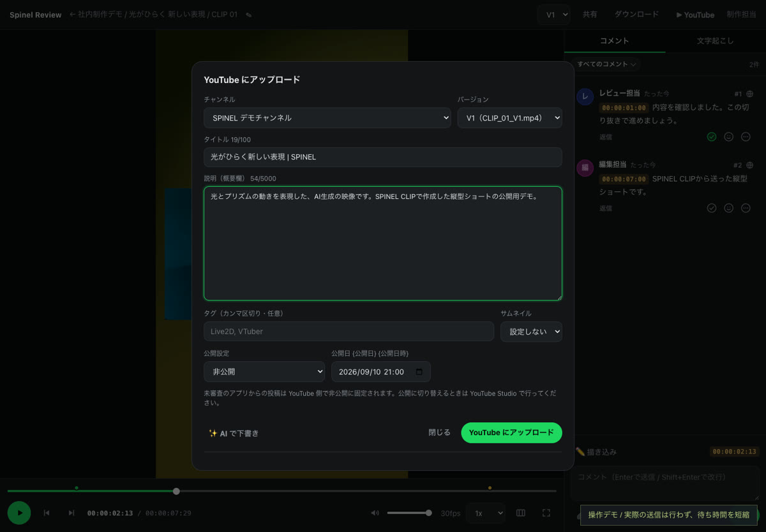Viewport: 766px width, 532px height.
Task: Mute audio with the speaker icon
Action: 375,513
